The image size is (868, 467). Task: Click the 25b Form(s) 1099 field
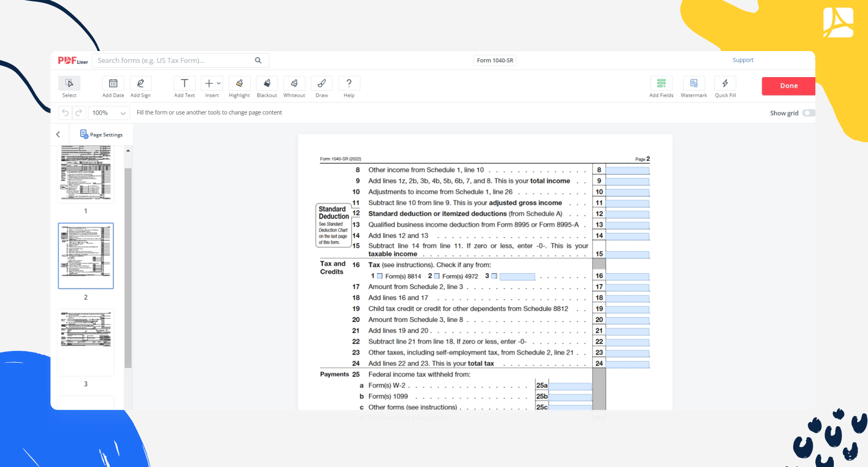click(x=570, y=397)
